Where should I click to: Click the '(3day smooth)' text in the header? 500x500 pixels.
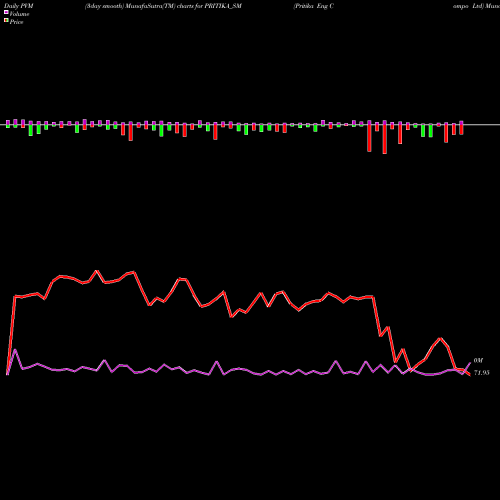pos(104,6)
